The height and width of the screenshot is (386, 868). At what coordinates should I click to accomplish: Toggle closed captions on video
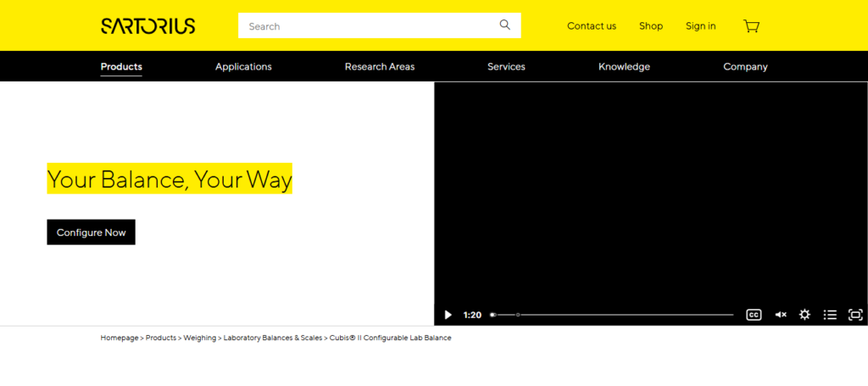coord(754,315)
